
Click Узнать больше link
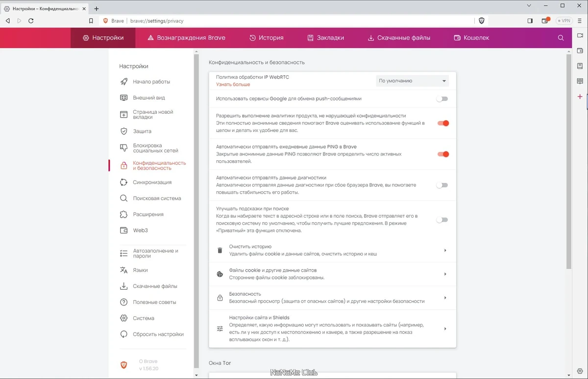coord(233,84)
